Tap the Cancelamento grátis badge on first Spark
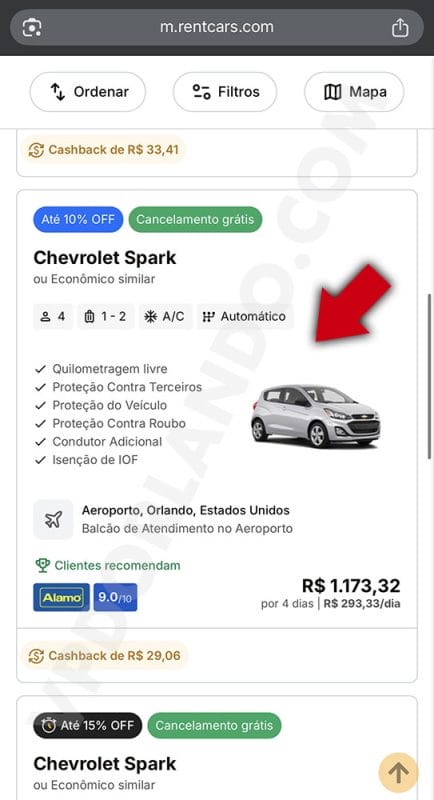Screen dimensions: 434x800 [x=195, y=219]
